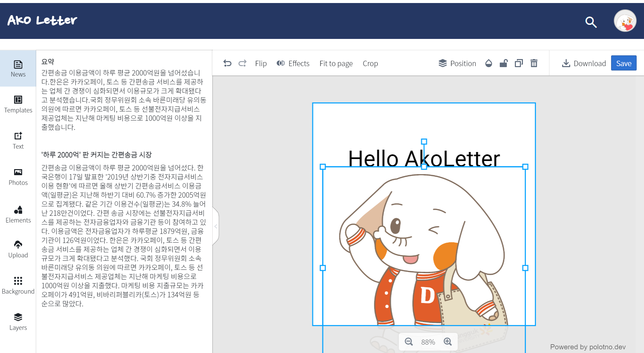Open the Photos side panel tab
This screenshot has height=353, width=644.
click(x=18, y=177)
